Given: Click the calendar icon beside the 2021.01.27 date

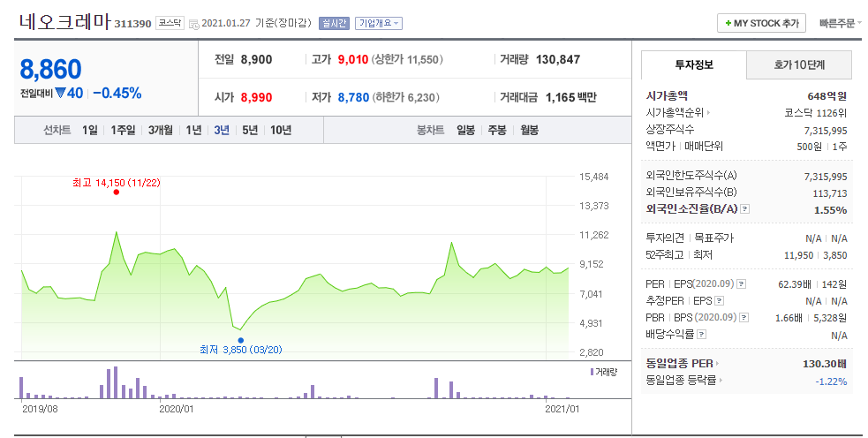Looking at the screenshot, I should click(193, 24).
